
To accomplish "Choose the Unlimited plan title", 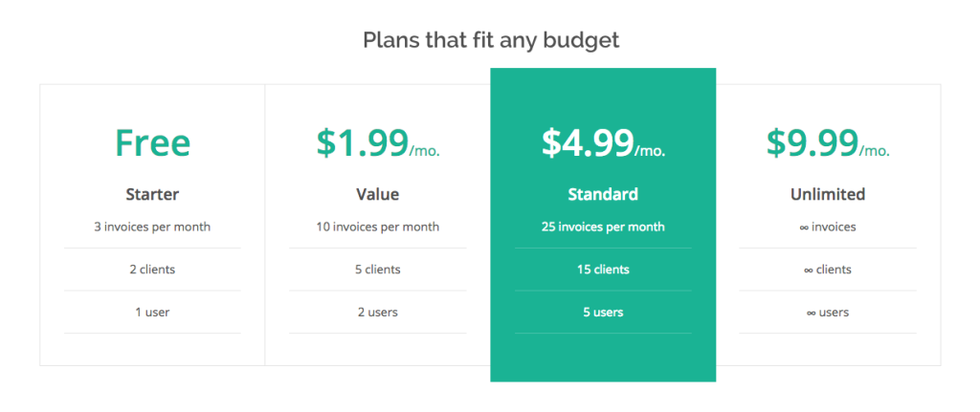I will (x=828, y=194).
